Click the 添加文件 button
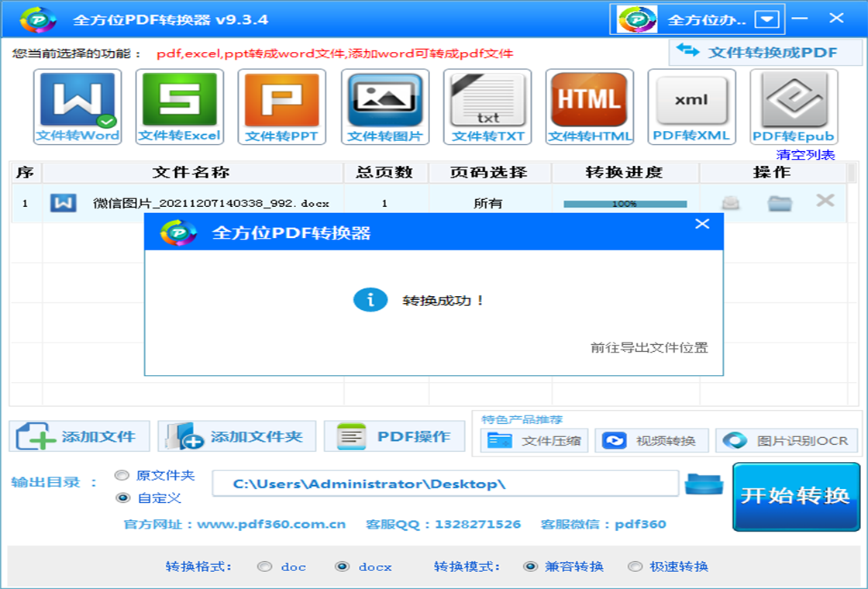 point(79,436)
